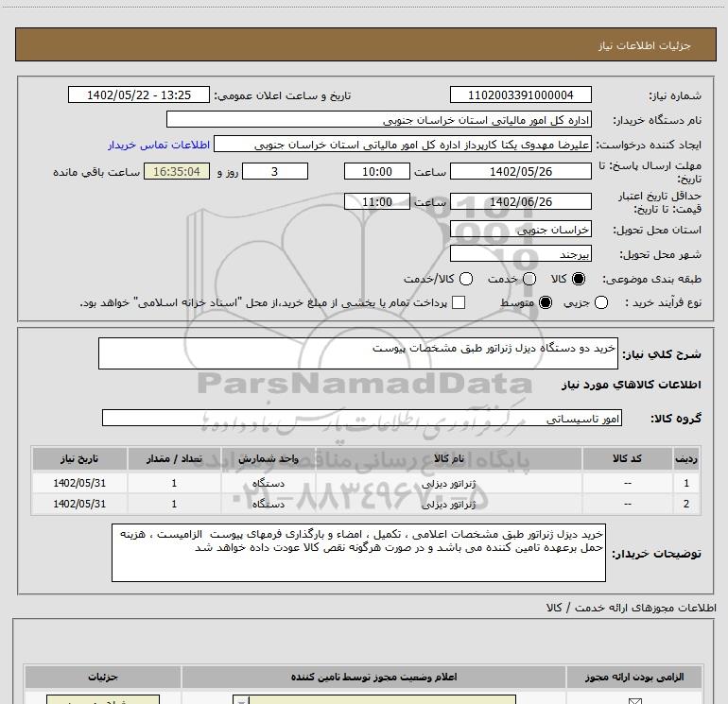Click the کد کالا column header
The image size is (728, 704).
coord(627,458)
